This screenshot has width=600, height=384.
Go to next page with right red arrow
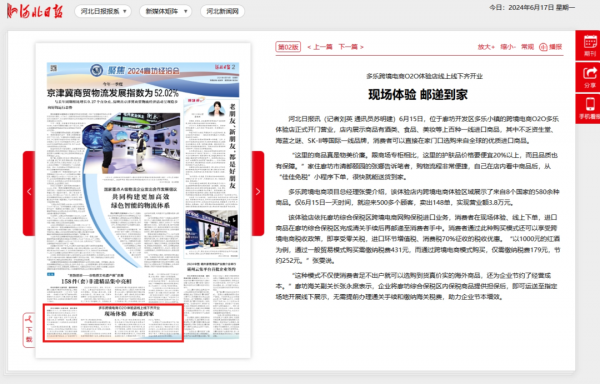point(258,193)
